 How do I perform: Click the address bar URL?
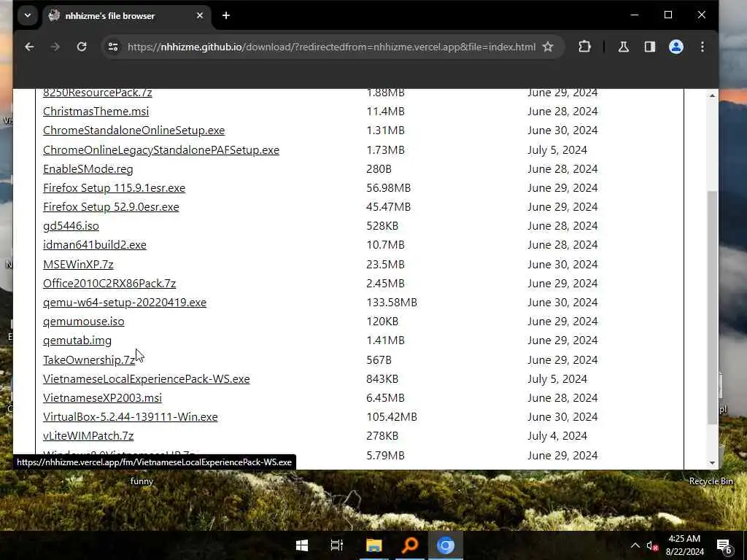point(332,47)
